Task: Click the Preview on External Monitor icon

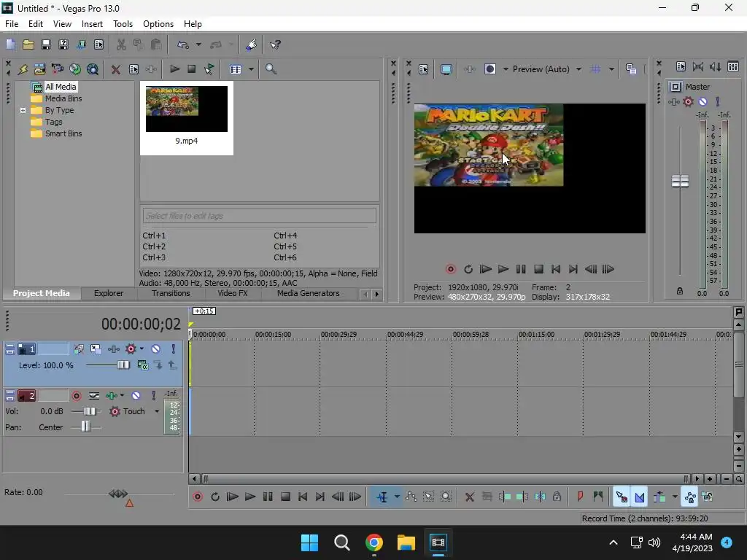Action: 446,69
